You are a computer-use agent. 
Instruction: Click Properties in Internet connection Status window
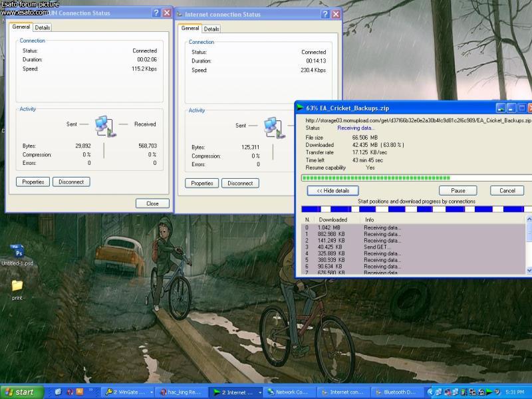pos(202,184)
